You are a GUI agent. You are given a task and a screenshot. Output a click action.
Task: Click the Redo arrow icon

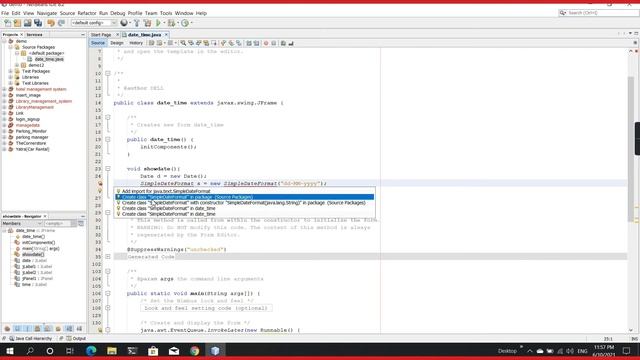(61, 23)
